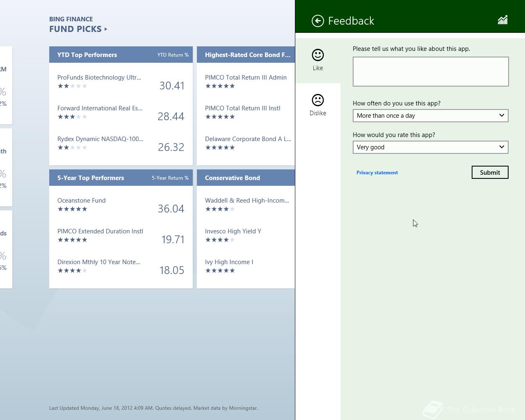Screen dimensions: 525x420
Task: Select the Dislike frowning face
Action: point(318,100)
